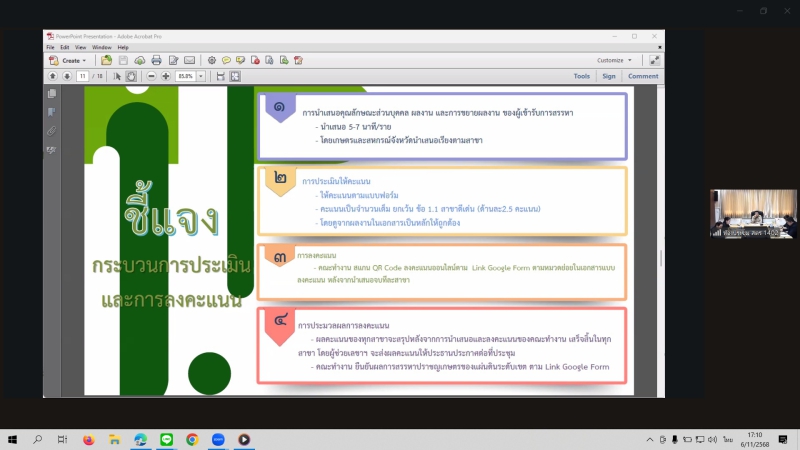Open the Signatures panel icon
Image resolution: width=800 pixels, height=450 pixels.
[51, 150]
